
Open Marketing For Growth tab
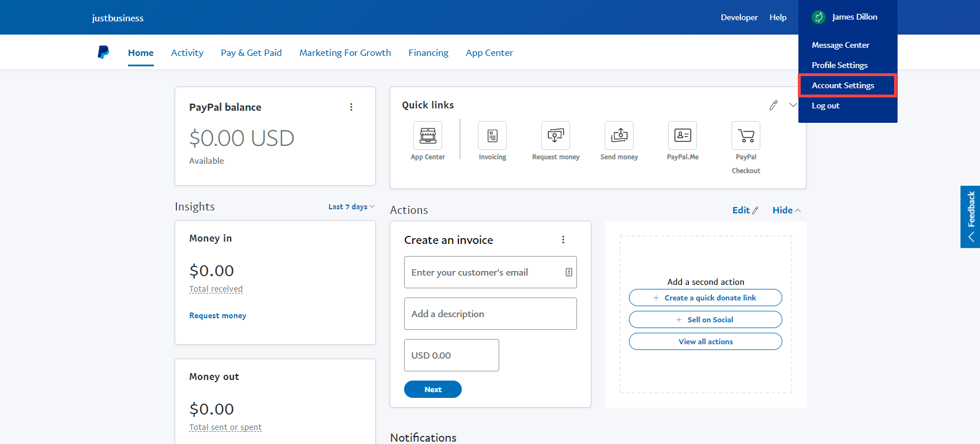click(345, 52)
